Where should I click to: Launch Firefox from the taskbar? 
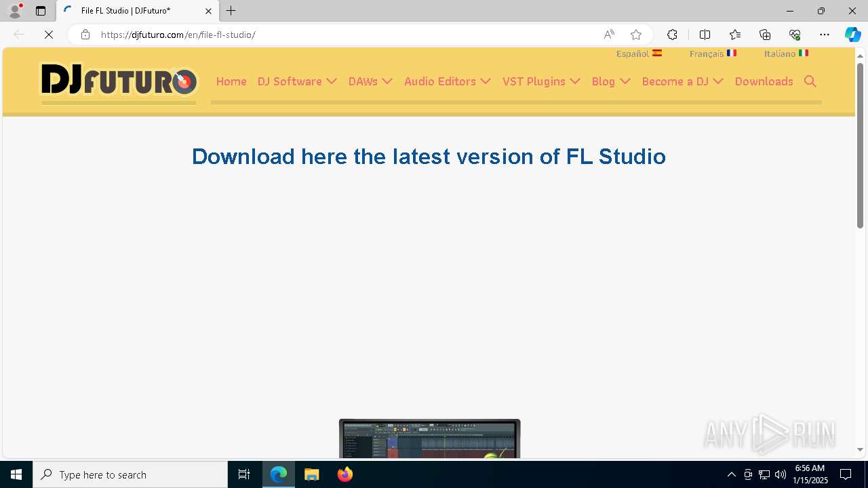345,474
